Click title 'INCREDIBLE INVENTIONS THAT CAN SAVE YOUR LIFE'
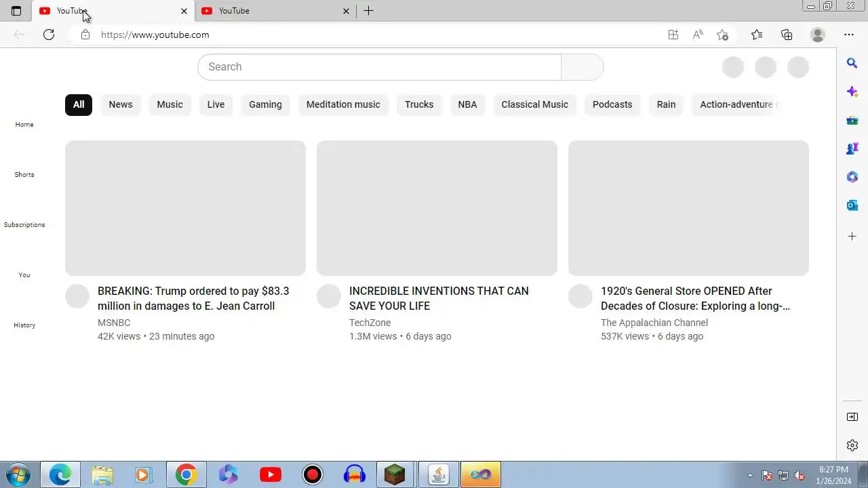 439,298
